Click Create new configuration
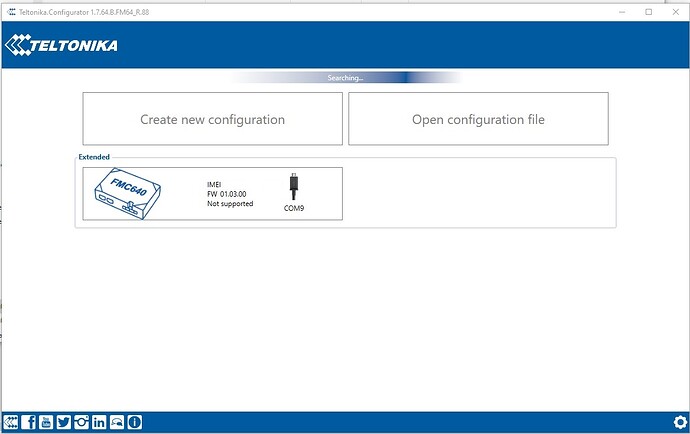The width and height of the screenshot is (690, 434). coord(212,119)
